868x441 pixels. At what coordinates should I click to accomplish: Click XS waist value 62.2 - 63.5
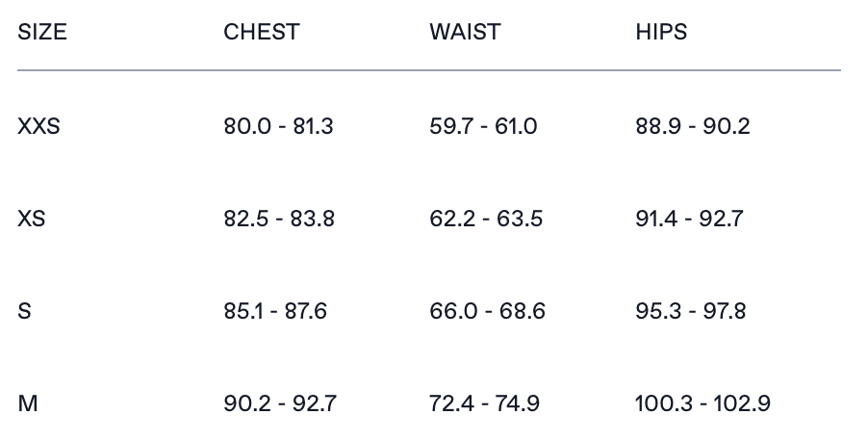coord(486,219)
